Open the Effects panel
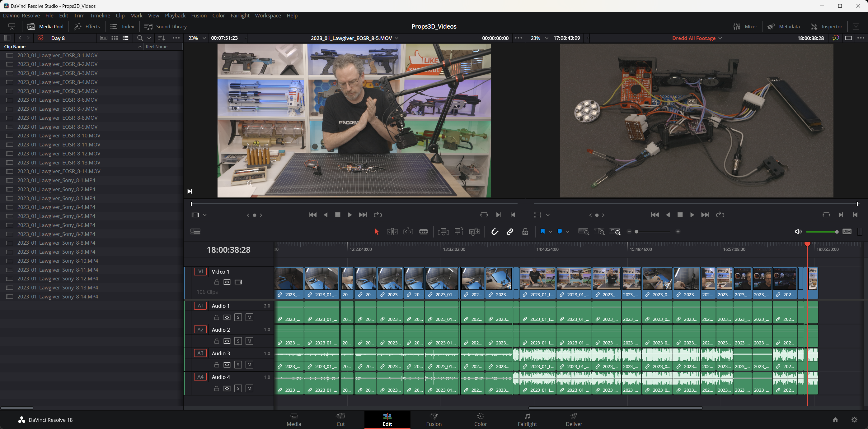Screen dimensions: 868x429 (87, 26)
